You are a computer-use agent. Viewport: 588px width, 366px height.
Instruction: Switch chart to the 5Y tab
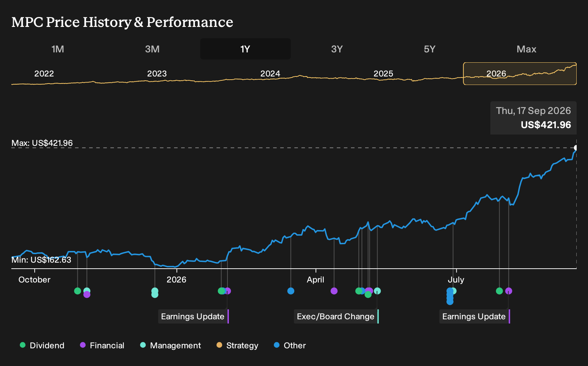[430, 49]
